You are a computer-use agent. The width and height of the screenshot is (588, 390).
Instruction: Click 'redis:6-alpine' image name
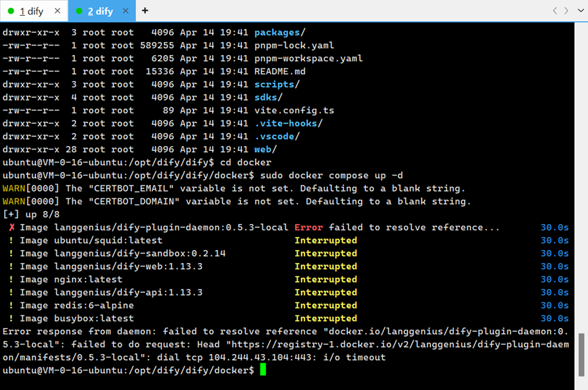94,306
